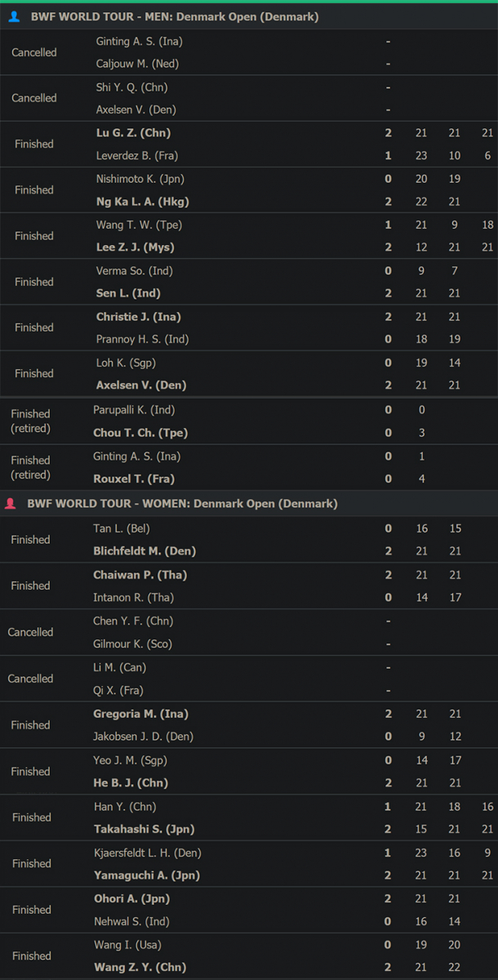Open BWF World Tour Men Denmark Open header
This screenshot has width=498, height=980.
click(x=249, y=16)
